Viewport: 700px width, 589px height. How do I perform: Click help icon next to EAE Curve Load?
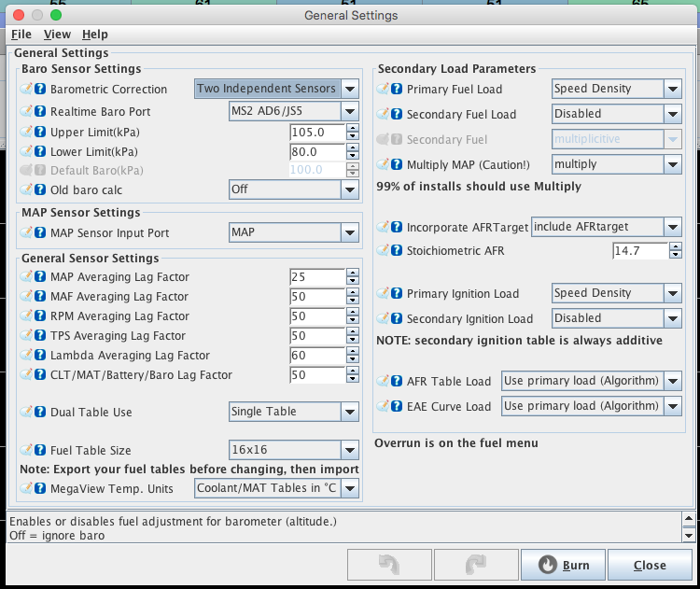point(396,406)
